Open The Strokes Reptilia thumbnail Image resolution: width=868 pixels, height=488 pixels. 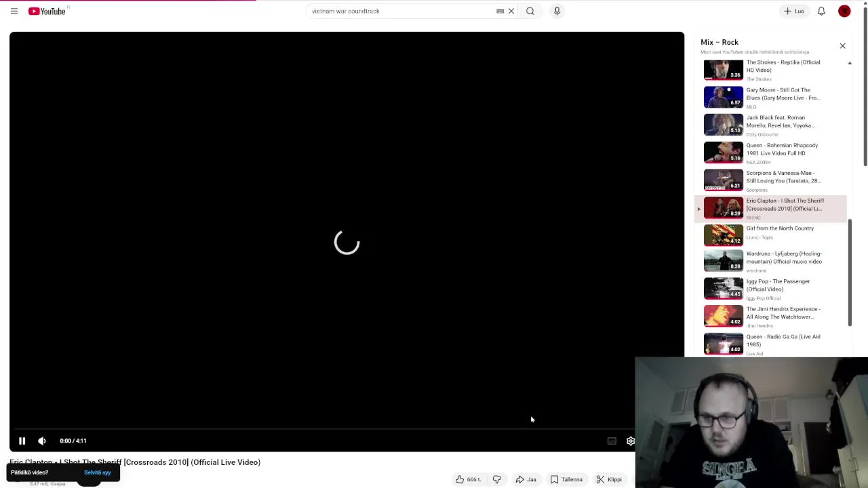pos(723,70)
